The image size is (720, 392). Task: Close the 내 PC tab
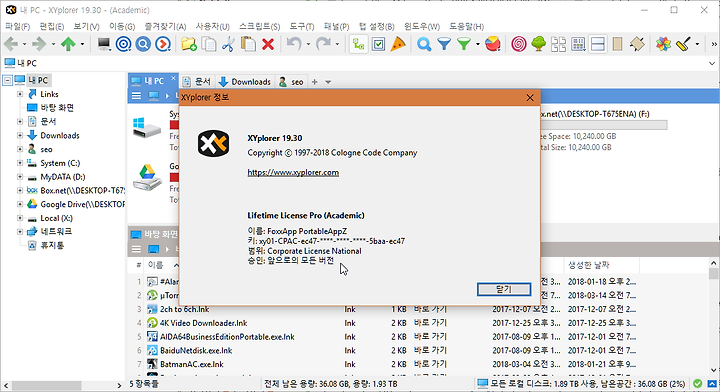pos(173,78)
